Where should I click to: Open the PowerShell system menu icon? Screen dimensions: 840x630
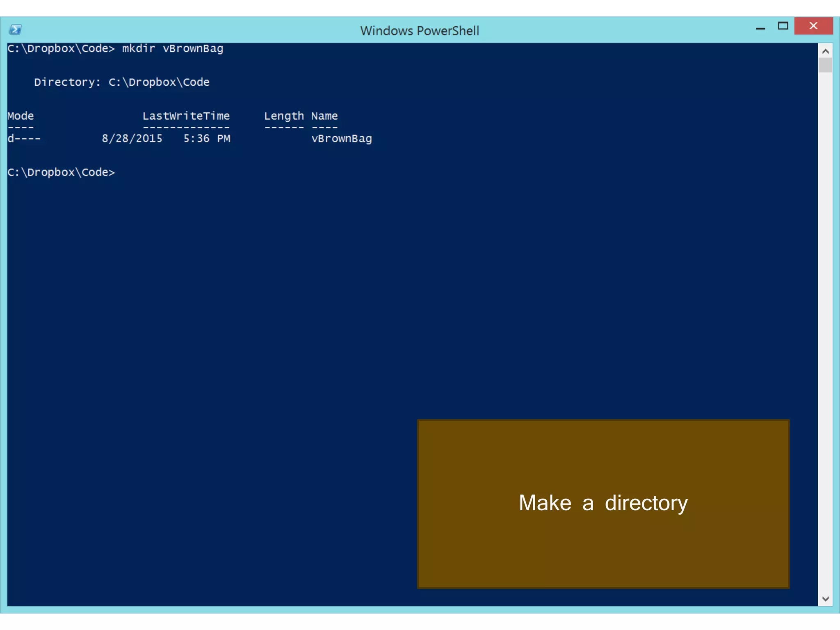[x=15, y=30]
